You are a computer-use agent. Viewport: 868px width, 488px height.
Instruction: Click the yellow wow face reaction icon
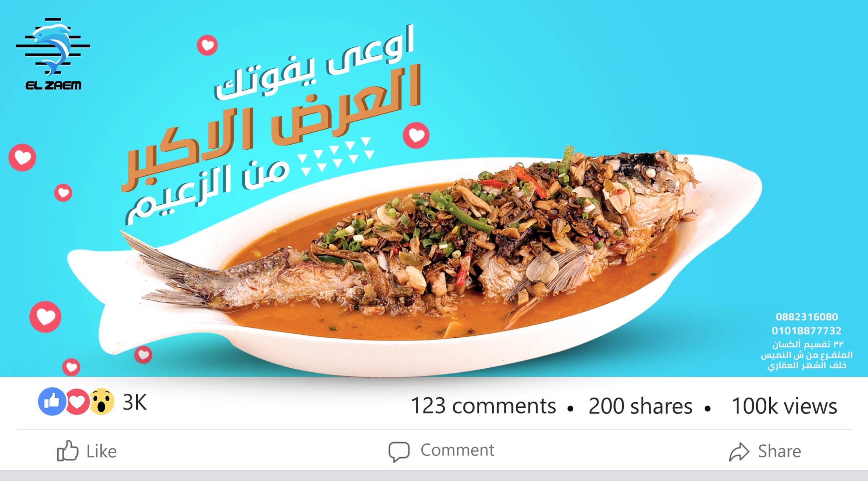(x=102, y=402)
